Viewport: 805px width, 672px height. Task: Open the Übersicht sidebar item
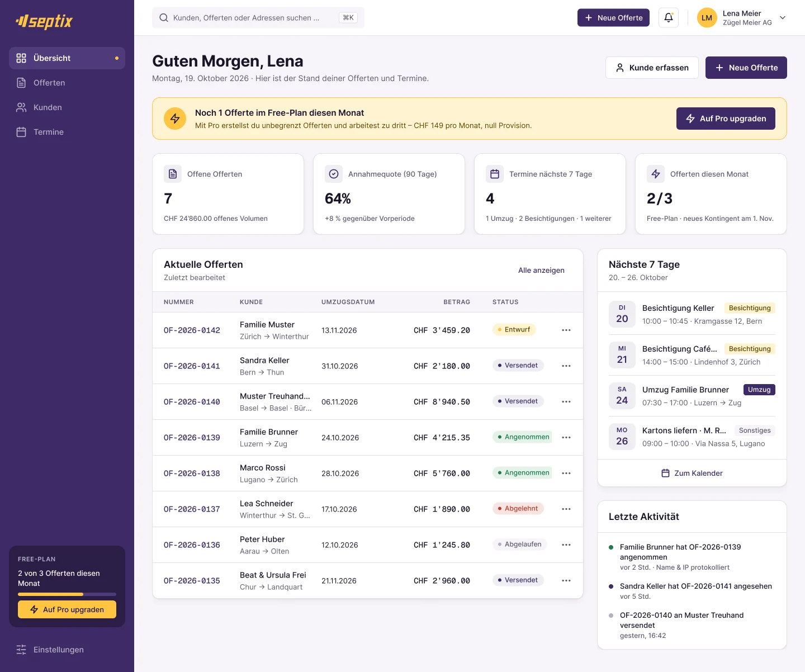67,58
